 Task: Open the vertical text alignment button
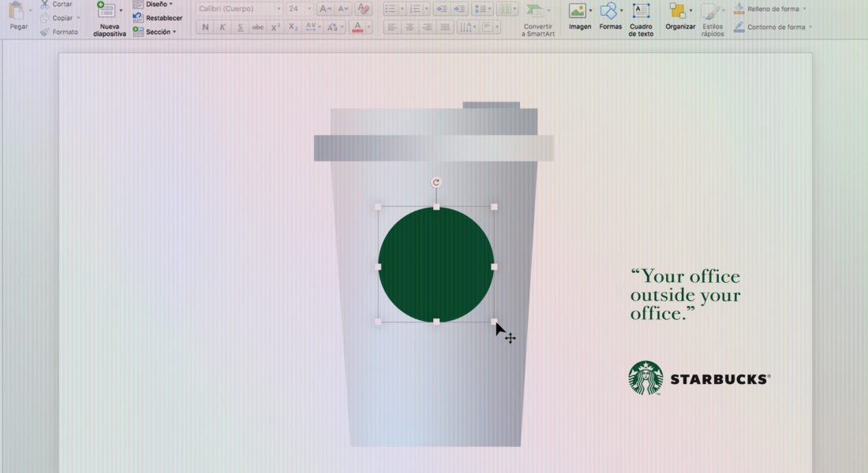pyautogui.click(x=489, y=27)
